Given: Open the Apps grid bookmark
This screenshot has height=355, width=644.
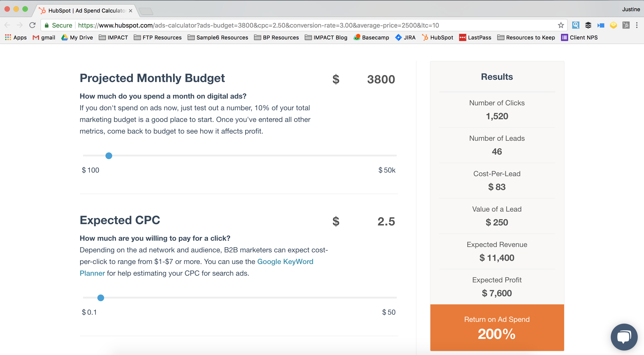Looking at the screenshot, I should [16, 37].
